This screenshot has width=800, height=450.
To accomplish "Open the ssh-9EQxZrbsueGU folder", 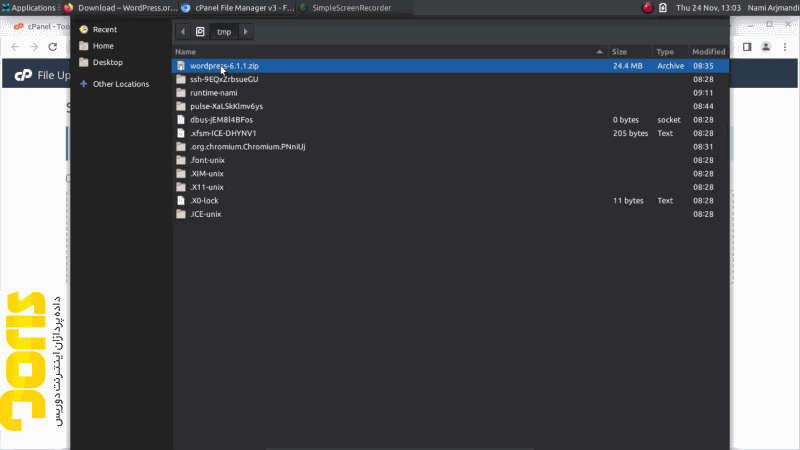I will tap(451, 79).
